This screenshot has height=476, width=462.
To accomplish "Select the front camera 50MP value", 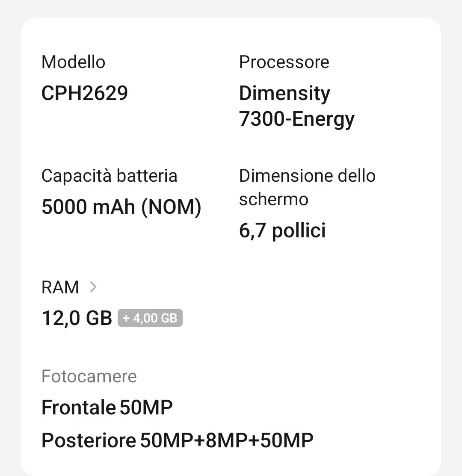I will point(146,408).
